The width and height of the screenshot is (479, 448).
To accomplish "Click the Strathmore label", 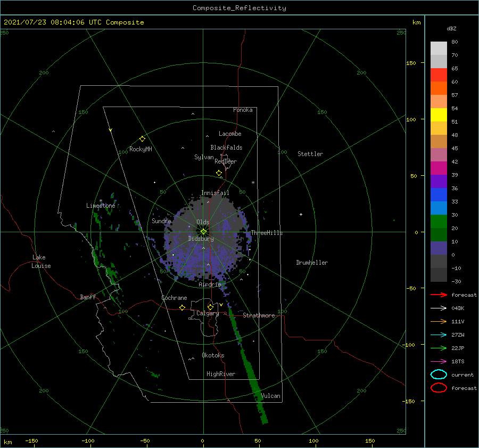I will (259, 315).
